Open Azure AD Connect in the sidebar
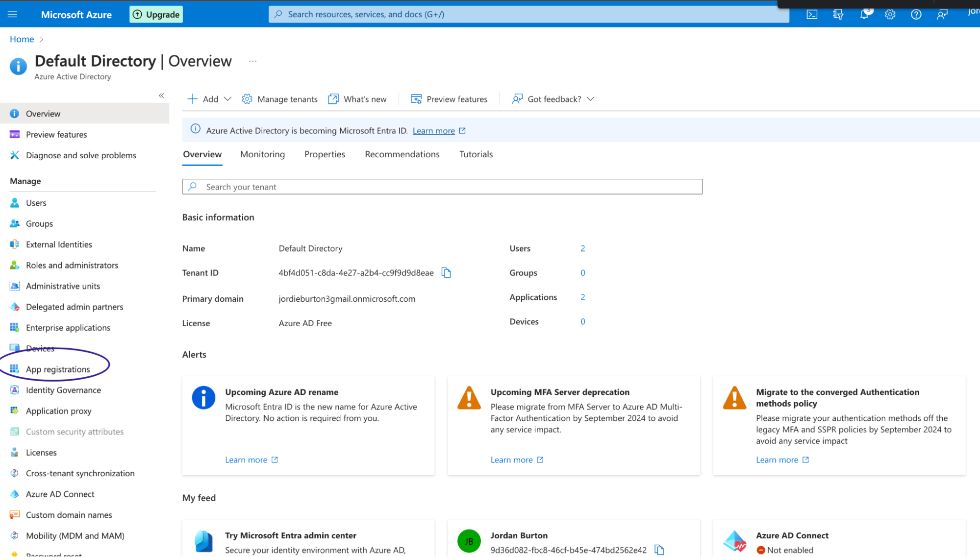Screen dimensions: 980x557 pyautogui.click(x=60, y=494)
